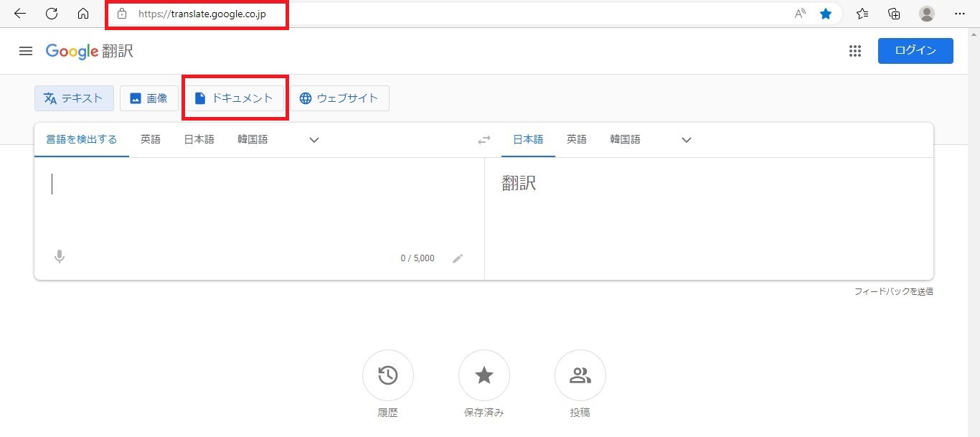Choose 韓国語 as the source language
The height and width of the screenshot is (437, 980).
click(x=253, y=139)
